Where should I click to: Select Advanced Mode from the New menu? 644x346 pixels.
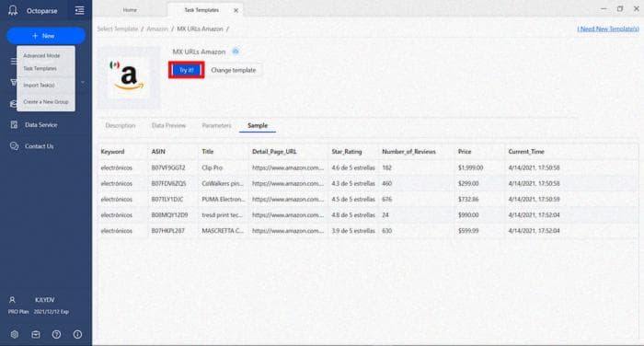pyautogui.click(x=41, y=55)
